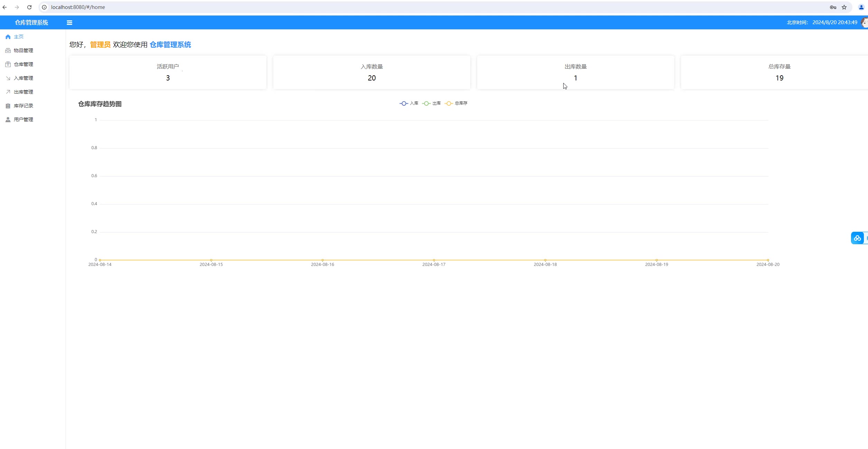This screenshot has width=868, height=449.
Task: Toggle the 入库 series in the chart legend
Action: tap(409, 103)
